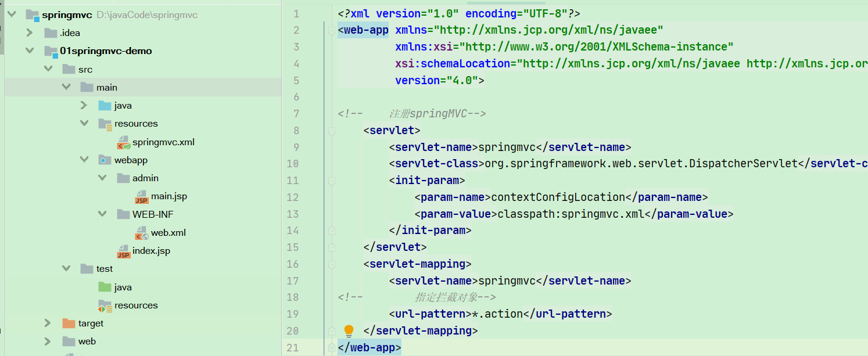Click the web folder icon
Screen dimensions: 868x356
[69, 341]
